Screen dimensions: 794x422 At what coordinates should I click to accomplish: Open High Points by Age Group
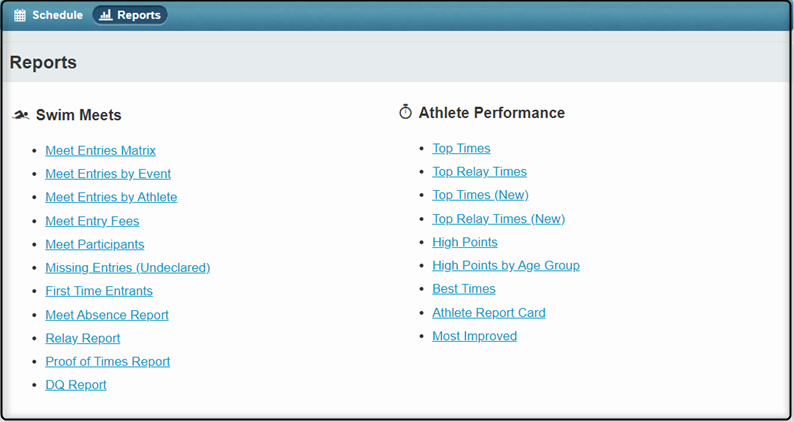(506, 265)
